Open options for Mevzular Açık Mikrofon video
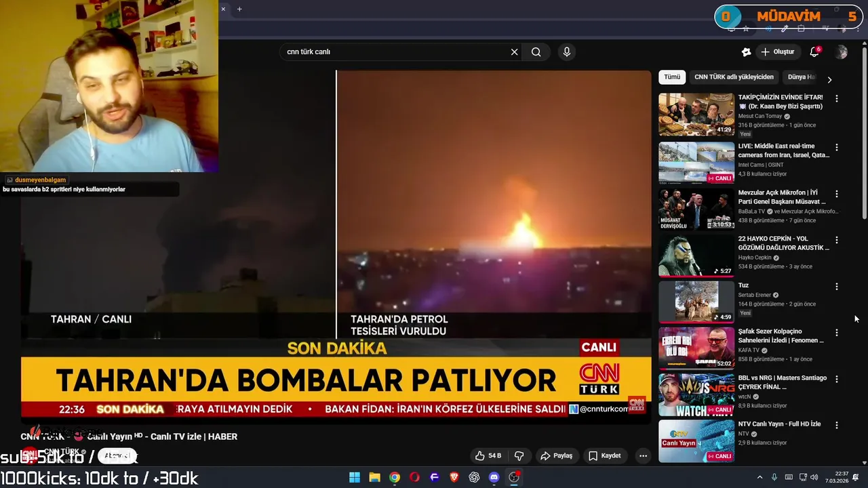The image size is (868, 488). point(836,194)
